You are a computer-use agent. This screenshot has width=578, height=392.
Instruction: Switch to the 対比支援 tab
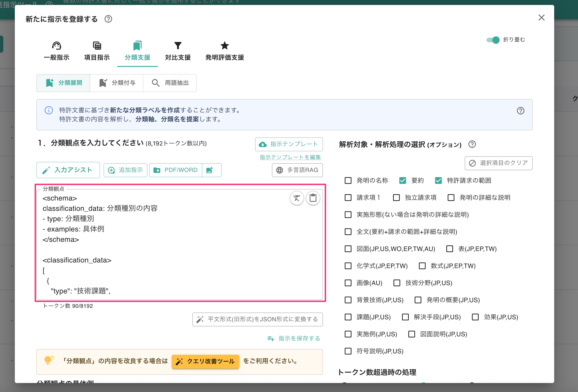click(x=178, y=51)
